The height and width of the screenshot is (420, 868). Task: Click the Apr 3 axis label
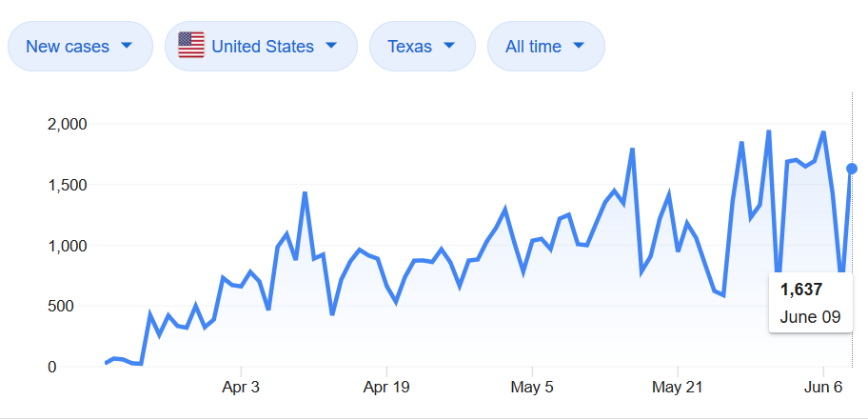242,388
